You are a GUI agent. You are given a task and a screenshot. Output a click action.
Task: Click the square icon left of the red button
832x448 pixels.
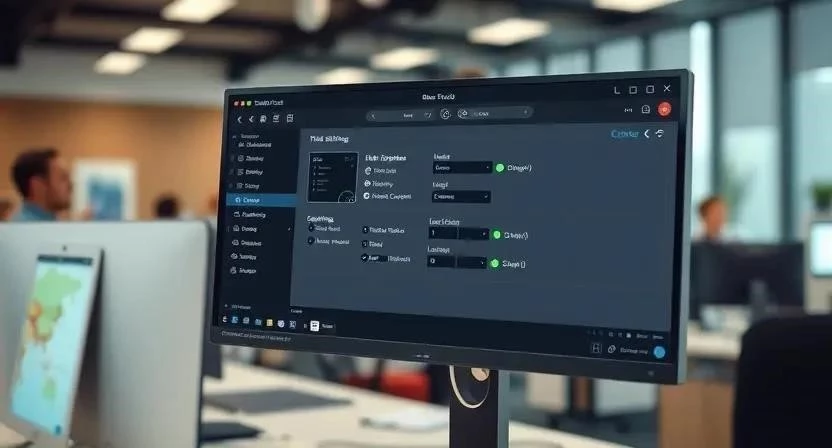tap(646, 109)
